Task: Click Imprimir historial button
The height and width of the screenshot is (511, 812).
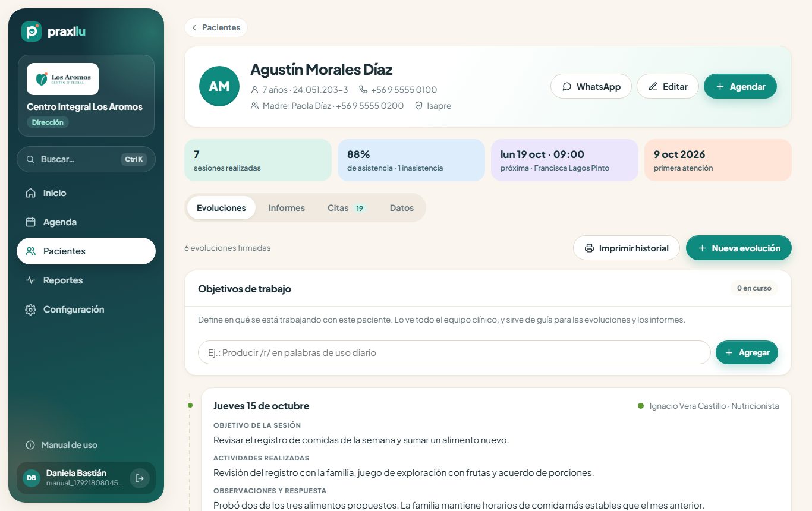Action: tap(627, 248)
